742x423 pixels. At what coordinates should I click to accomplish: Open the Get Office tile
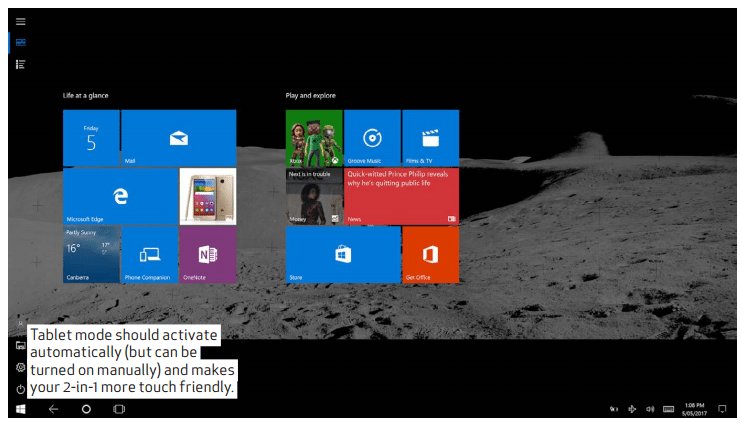pos(431,255)
